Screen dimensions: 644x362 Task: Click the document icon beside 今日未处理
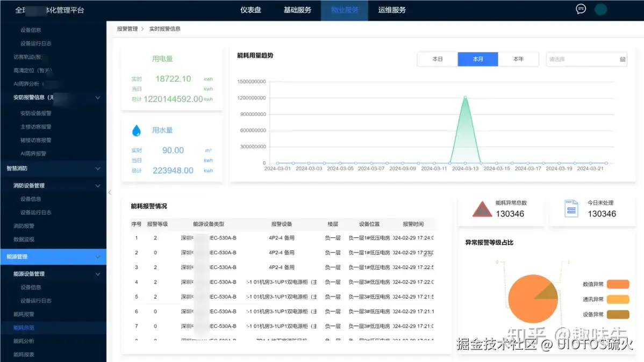571,208
